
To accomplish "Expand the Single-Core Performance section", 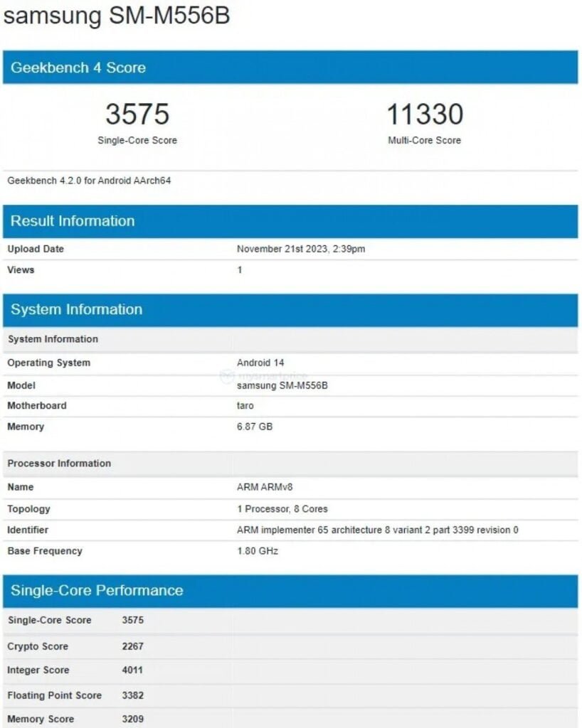I will pos(96,590).
